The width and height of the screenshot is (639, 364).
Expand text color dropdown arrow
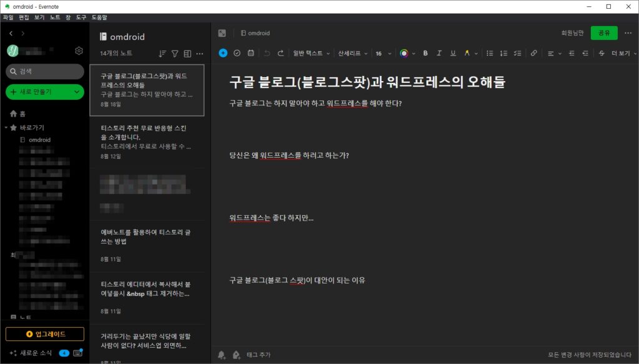point(414,54)
